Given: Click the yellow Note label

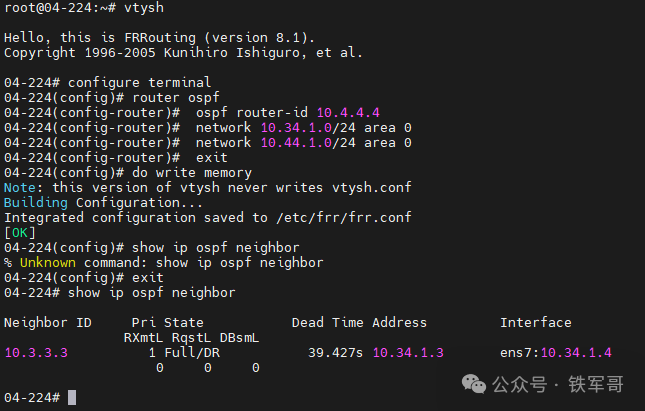Looking at the screenshot, I should pos(20,187).
